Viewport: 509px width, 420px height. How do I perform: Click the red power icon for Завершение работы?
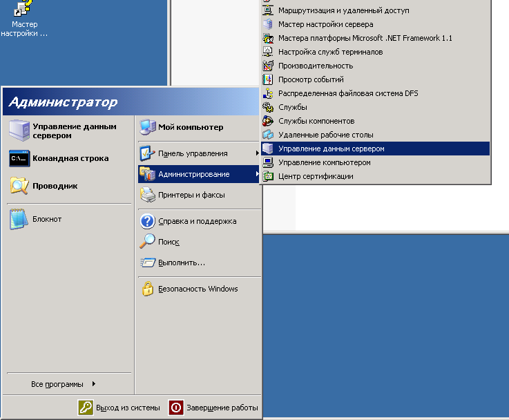click(176, 408)
